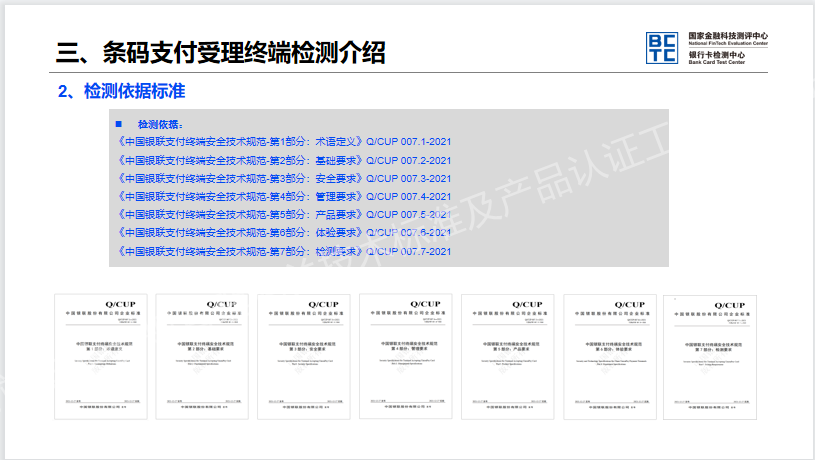Open the sixth Q/CUP document cover thumbnail
Viewport: 815px width, 460px height.
pos(610,357)
